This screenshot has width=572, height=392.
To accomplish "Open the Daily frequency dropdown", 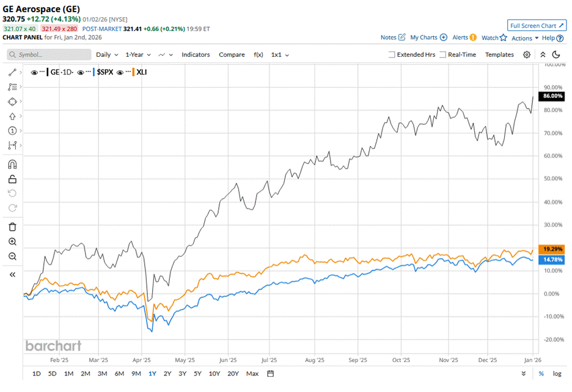I will pos(107,55).
